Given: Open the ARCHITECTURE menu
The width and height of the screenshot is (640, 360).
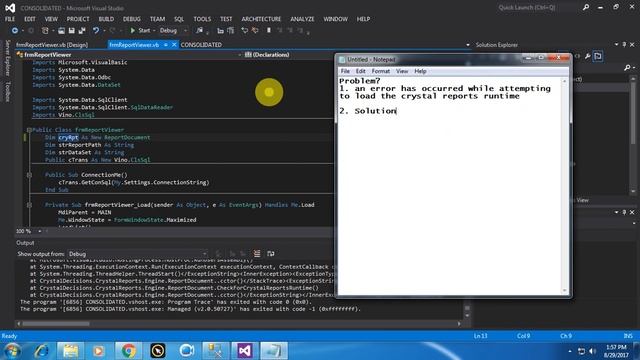Looking at the screenshot, I should pos(261,19).
